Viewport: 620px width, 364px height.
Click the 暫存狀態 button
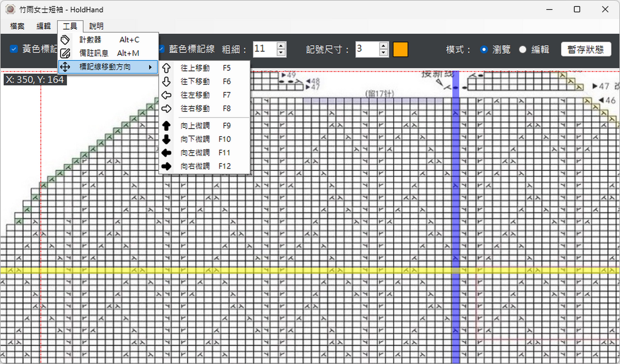(x=586, y=49)
